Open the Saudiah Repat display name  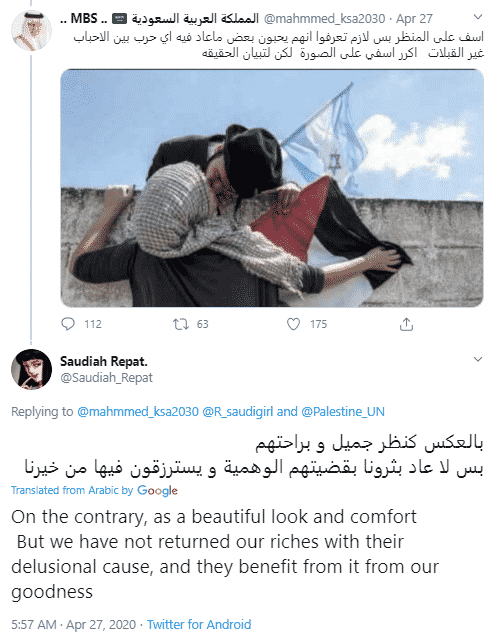click(104, 361)
